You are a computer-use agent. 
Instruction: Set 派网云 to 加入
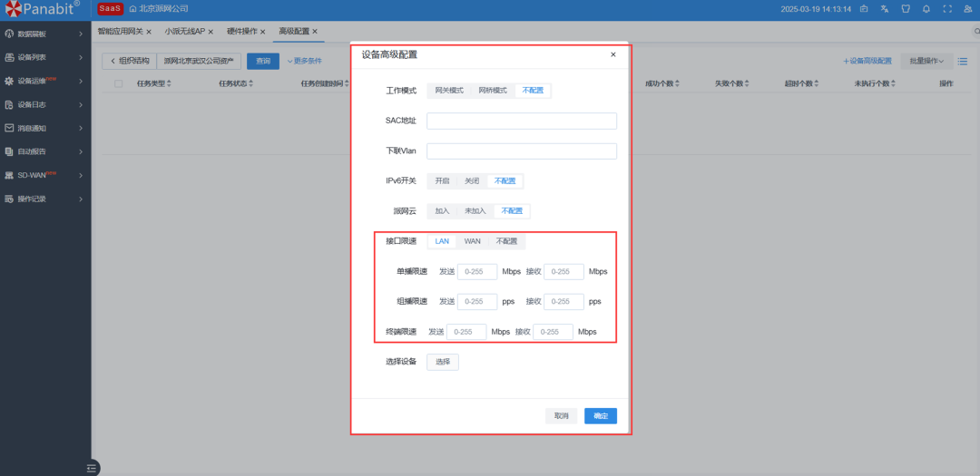click(x=442, y=211)
